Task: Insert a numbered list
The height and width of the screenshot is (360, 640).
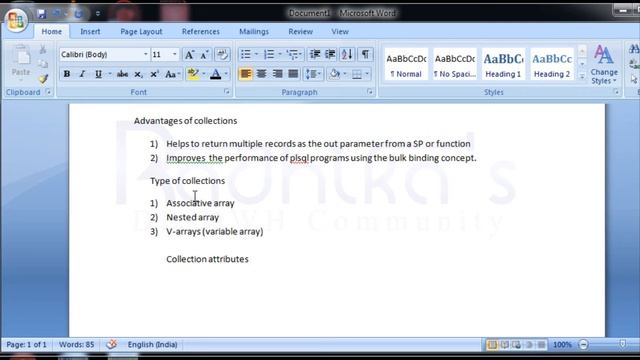Action: click(x=269, y=54)
